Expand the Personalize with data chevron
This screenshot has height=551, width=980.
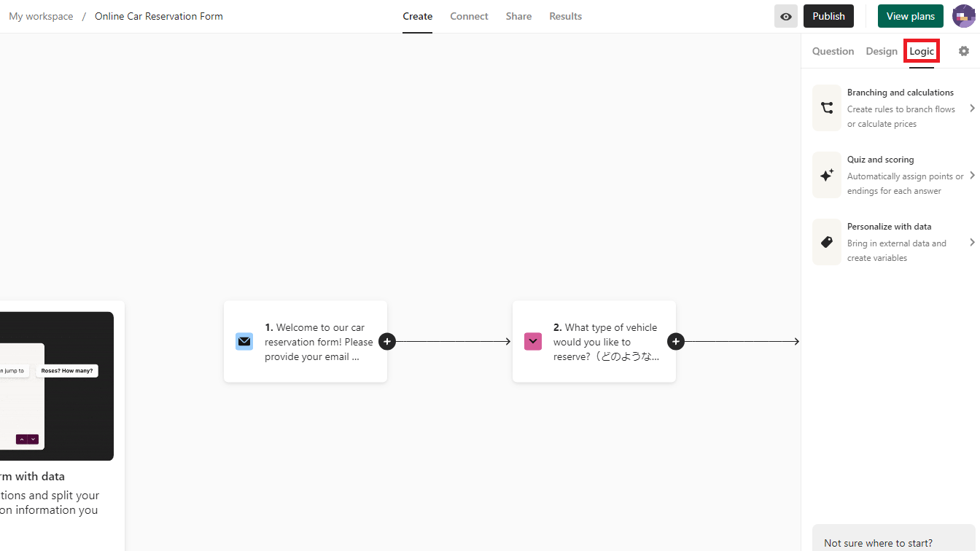(972, 242)
